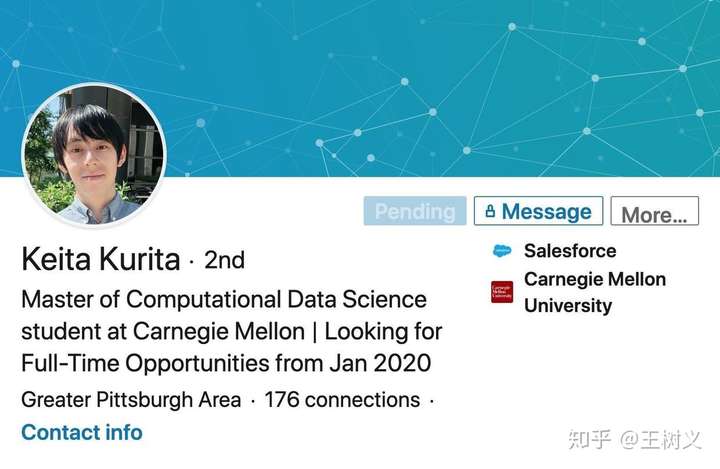Click the 知乎 watermark logo
Viewport: 720px width, 469px height.
[x=590, y=440]
